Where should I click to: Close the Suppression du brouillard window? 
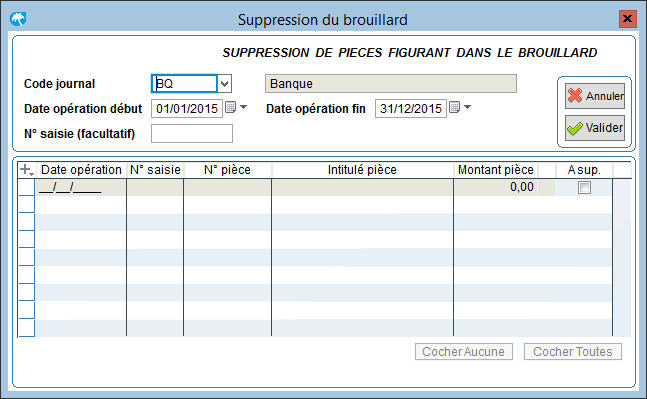pyautogui.click(x=628, y=19)
